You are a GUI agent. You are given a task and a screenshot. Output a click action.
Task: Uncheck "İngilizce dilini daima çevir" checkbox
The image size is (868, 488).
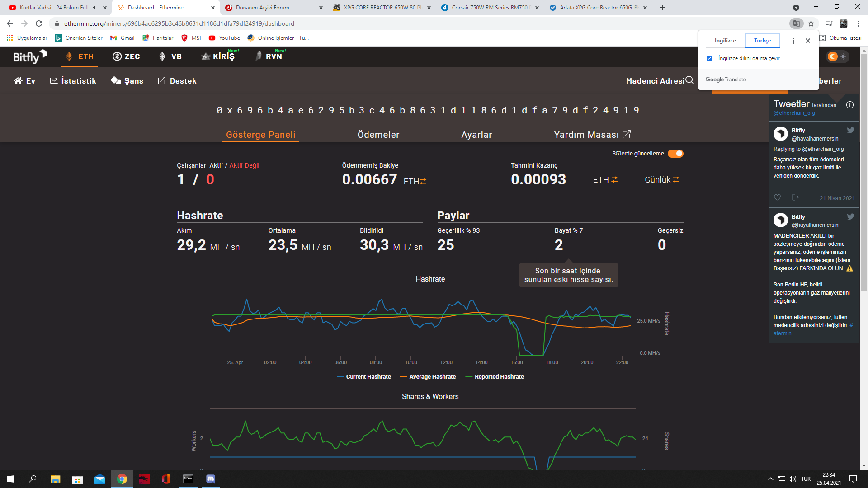click(709, 58)
